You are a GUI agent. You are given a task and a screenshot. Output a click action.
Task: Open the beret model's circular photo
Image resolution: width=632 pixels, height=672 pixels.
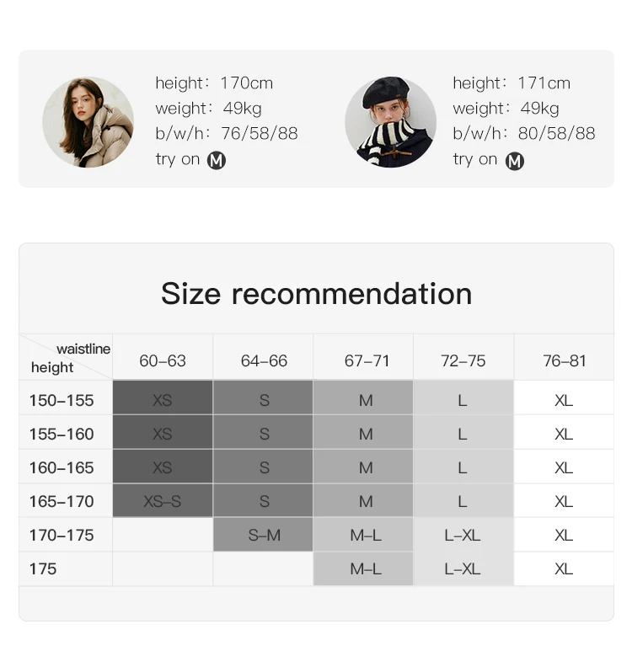391,122
